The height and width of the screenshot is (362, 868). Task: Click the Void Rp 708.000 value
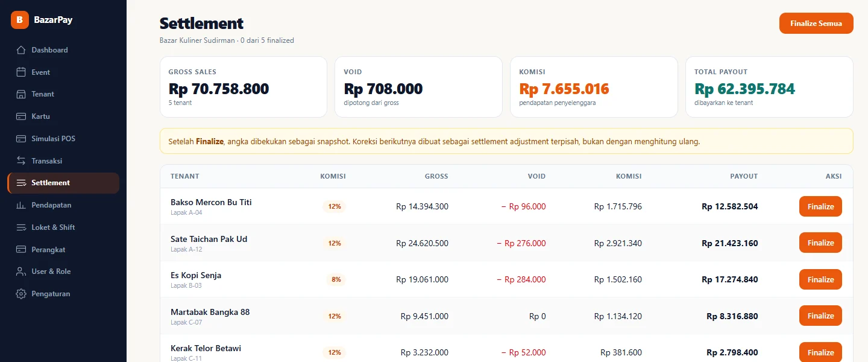[x=383, y=89]
